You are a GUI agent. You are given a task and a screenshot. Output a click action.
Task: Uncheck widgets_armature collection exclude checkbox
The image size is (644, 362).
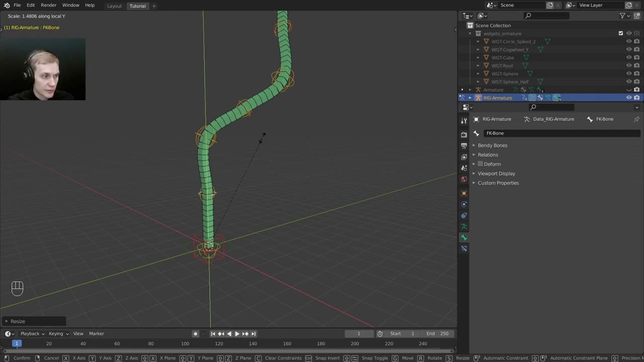(x=620, y=34)
